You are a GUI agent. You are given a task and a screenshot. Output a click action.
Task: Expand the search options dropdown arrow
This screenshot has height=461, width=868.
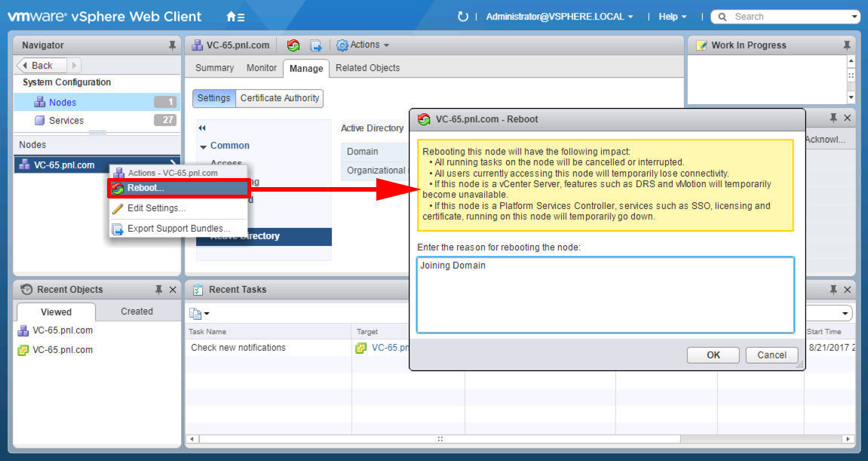pos(854,17)
